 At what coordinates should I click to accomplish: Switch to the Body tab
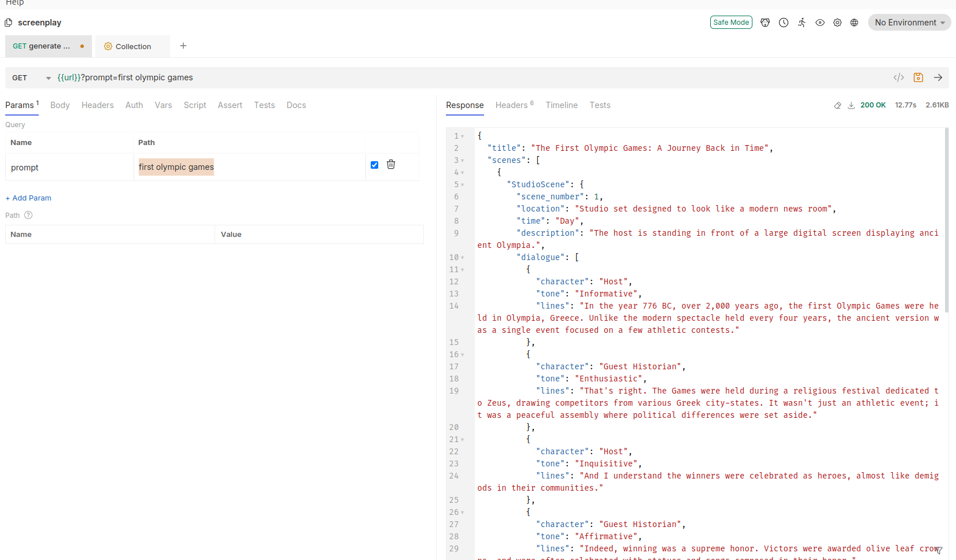tap(60, 105)
